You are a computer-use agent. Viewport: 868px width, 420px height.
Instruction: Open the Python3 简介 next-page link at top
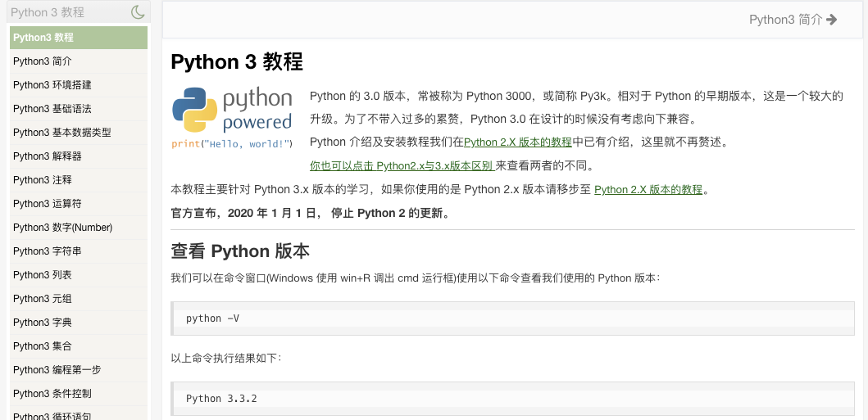click(793, 20)
